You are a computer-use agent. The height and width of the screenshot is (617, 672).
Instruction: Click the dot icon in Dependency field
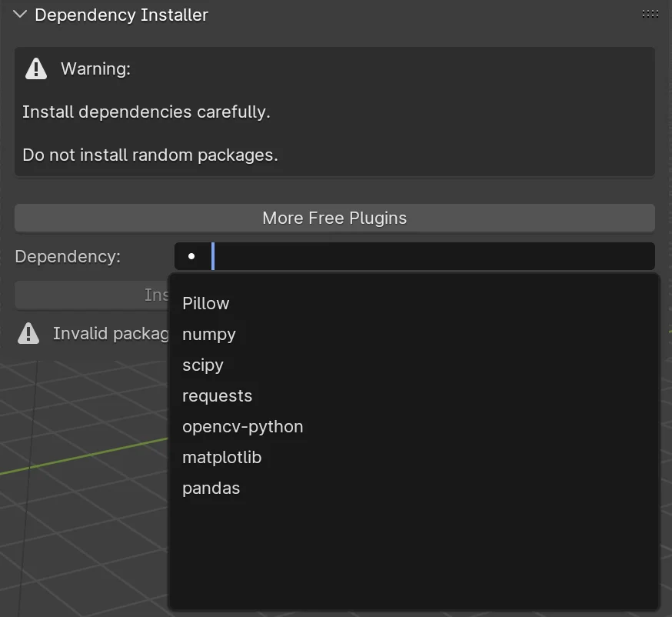[x=191, y=256]
